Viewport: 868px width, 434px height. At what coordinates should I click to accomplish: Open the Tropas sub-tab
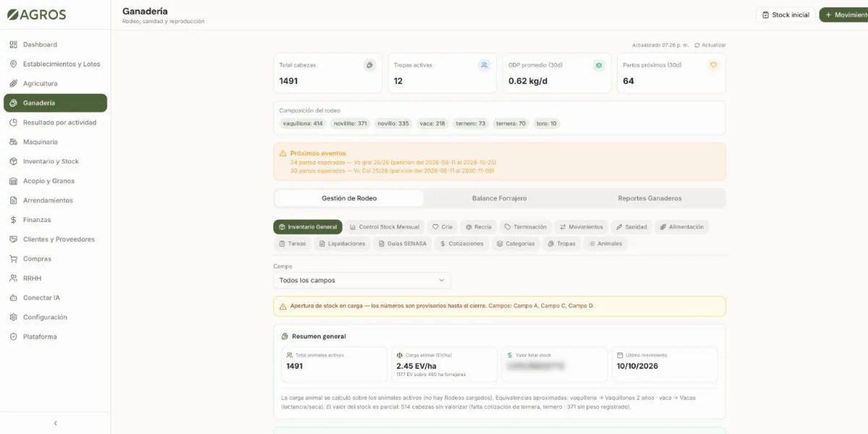click(562, 244)
